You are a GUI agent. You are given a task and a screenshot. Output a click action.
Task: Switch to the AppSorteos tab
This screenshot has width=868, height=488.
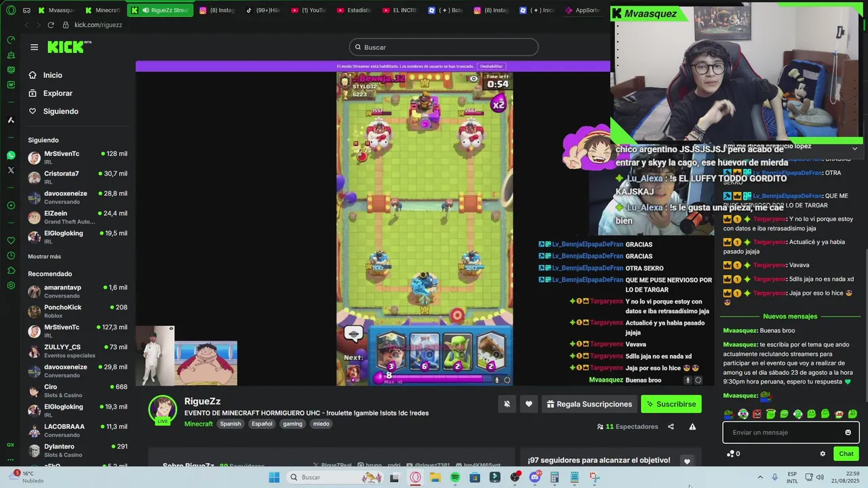585,10
